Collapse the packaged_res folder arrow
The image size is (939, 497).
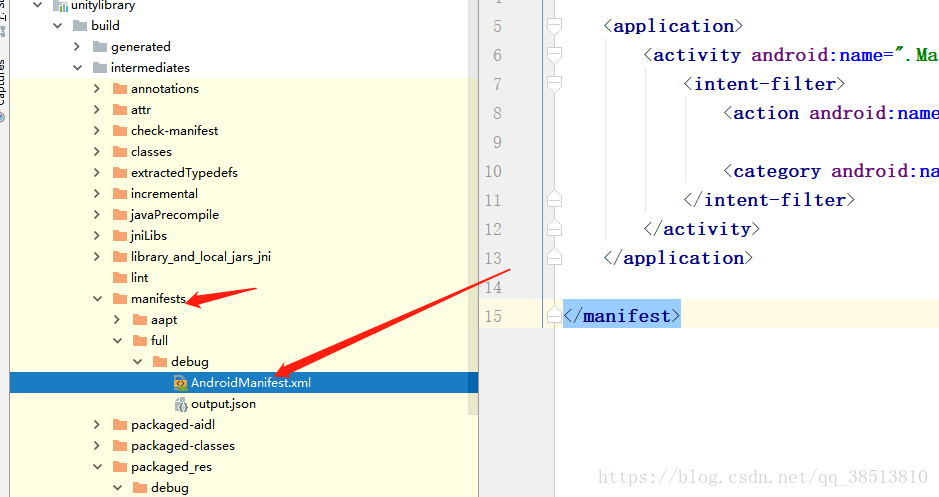click(x=98, y=466)
